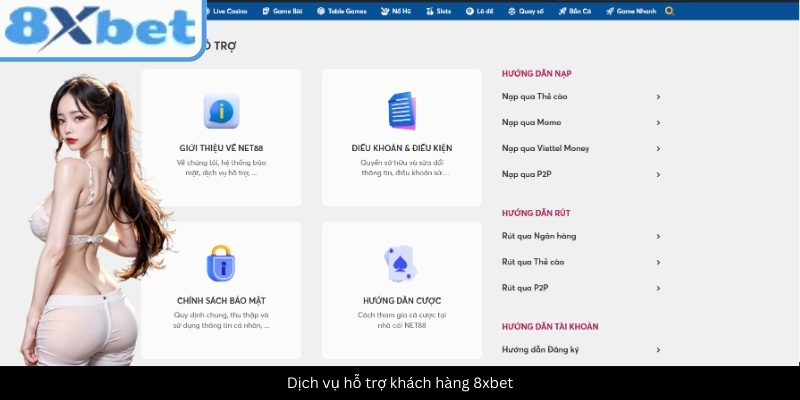Image resolution: width=800 pixels, height=400 pixels.
Task: Click the description text under GIỚI THIỆU VỀ NET88
Action: coord(221,168)
